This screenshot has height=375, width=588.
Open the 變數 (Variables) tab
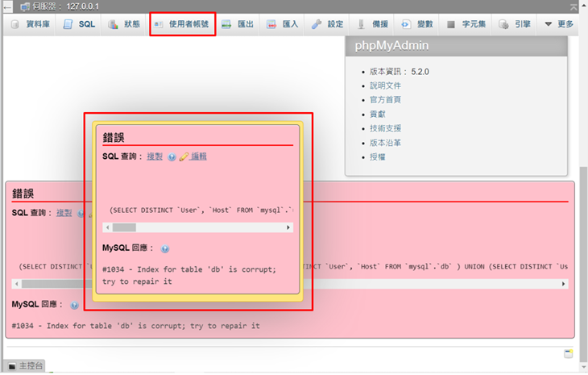coord(417,24)
